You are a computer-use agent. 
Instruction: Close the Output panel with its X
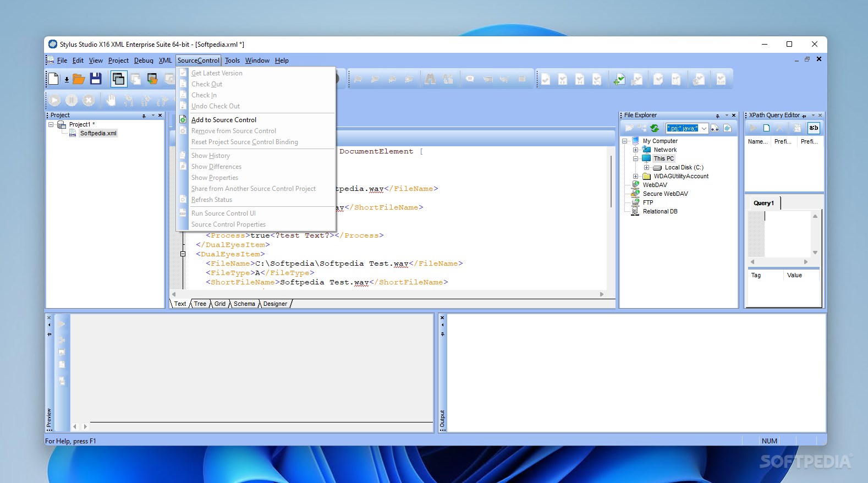pos(442,318)
